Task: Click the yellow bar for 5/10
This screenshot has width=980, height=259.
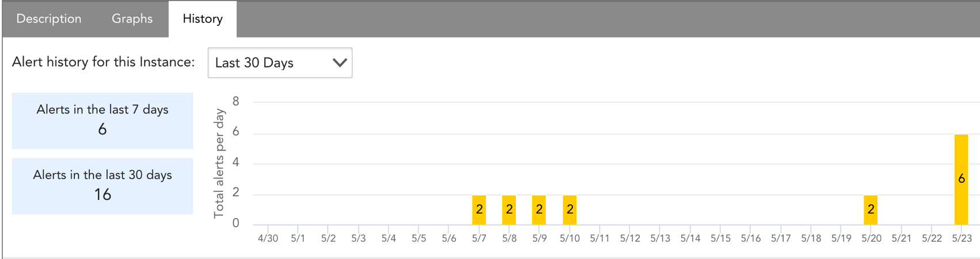Action: point(569,210)
